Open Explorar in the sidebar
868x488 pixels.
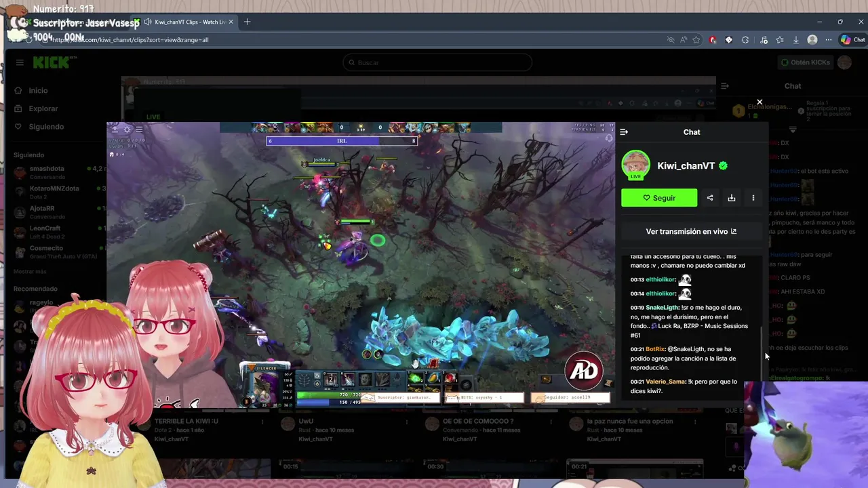[43, 108]
